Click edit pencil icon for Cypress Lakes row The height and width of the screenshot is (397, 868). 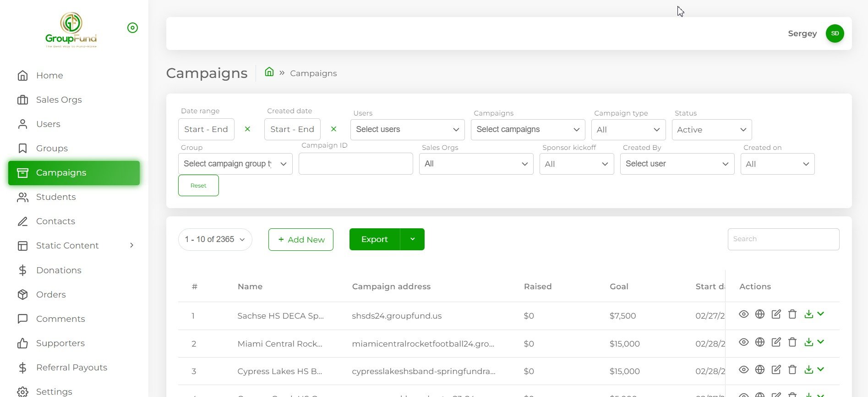(x=776, y=369)
